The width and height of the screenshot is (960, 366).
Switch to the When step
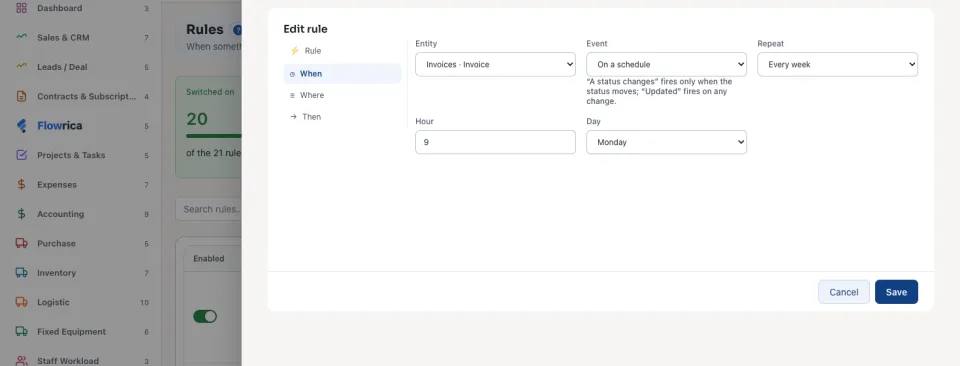click(x=342, y=73)
